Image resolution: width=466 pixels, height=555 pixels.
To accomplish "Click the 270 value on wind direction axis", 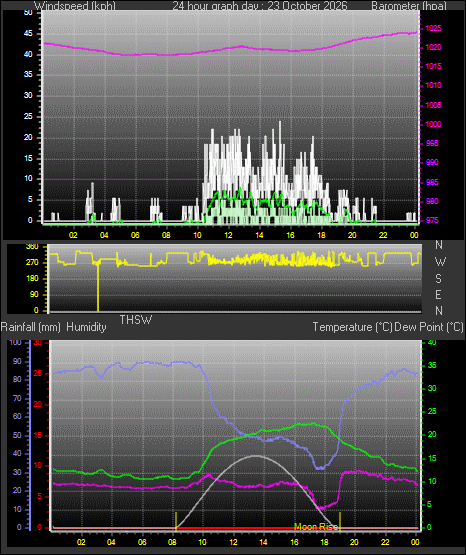I will coord(32,263).
